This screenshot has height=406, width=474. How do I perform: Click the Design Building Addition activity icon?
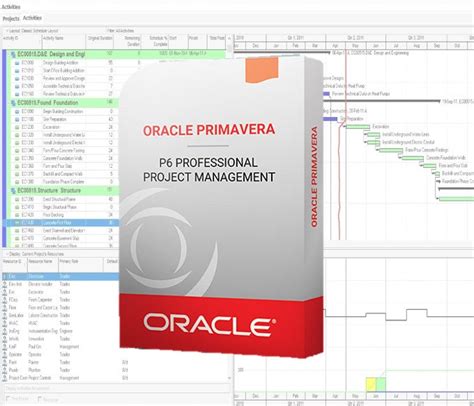click(17, 63)
